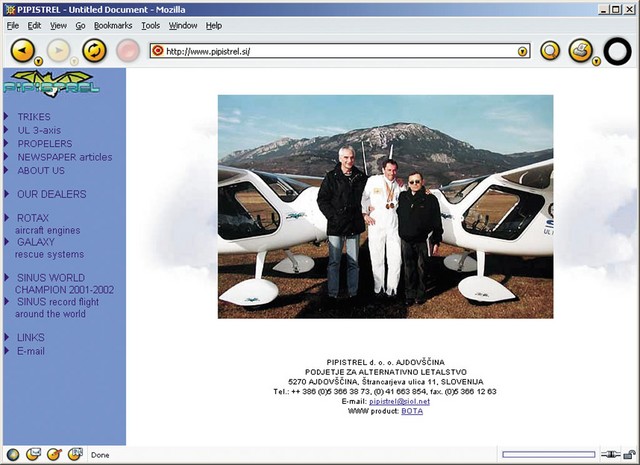Open the Go menu
640x465 pixels.
80,26
